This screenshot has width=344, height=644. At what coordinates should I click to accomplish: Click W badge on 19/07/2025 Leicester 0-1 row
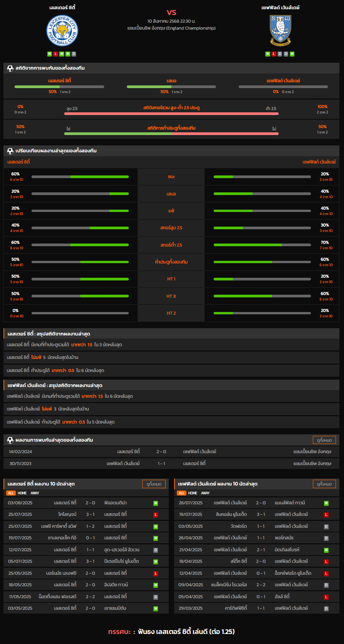click(156, 538)
